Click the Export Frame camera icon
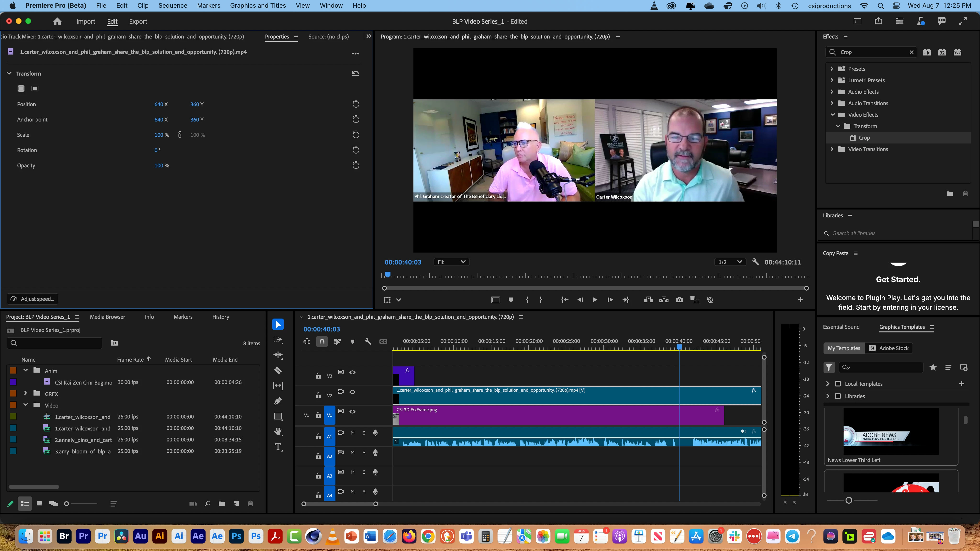Viewport: 980px width, 551px height. coord(679,300)
